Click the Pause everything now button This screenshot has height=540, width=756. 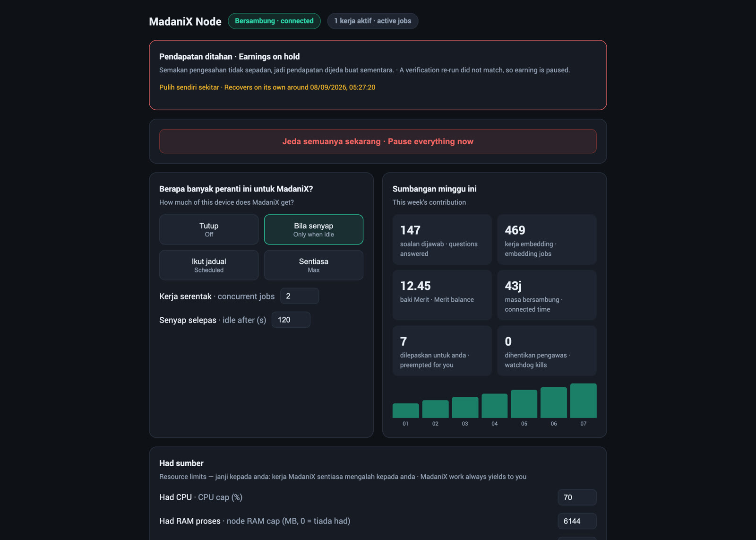point(378,141)
